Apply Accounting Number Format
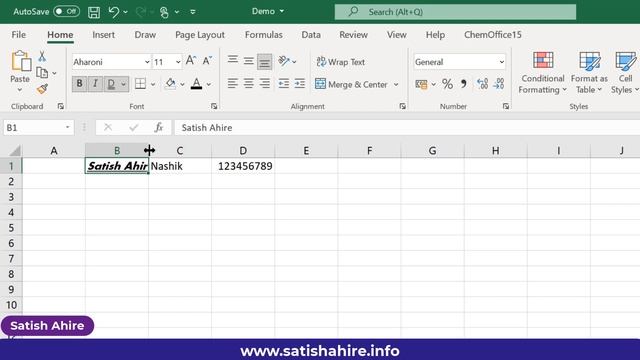640x360 pixels. pyautogui.click(x=421, y=84)
